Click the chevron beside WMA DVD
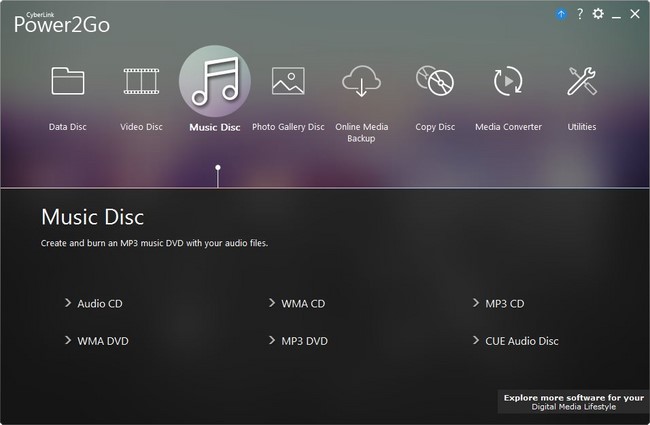Image resolution: width=650 pixels, height=425 pixels. 68,340
